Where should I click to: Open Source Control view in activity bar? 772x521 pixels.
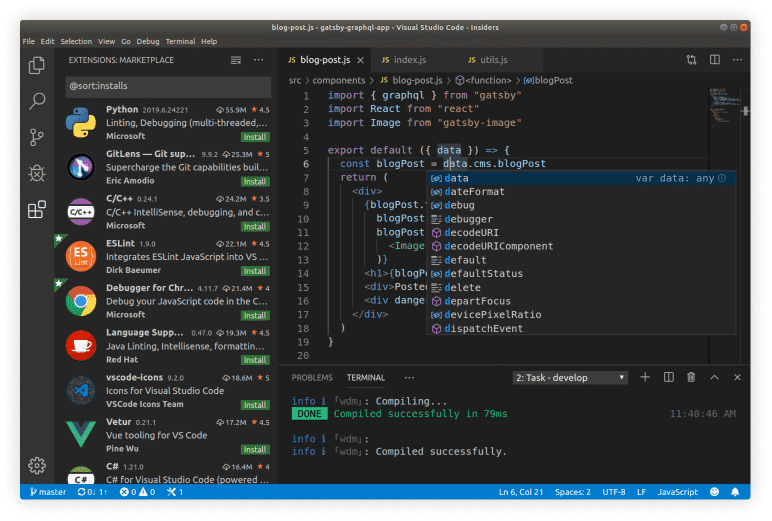point(36,137)
